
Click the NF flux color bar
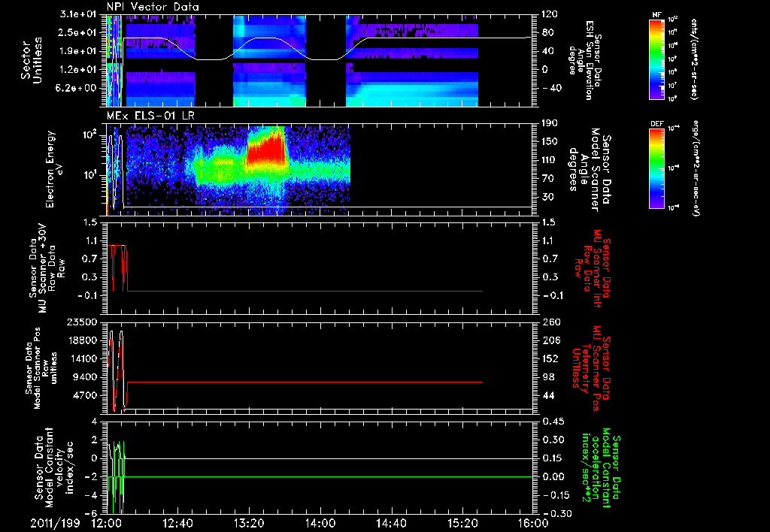point(657,59)
